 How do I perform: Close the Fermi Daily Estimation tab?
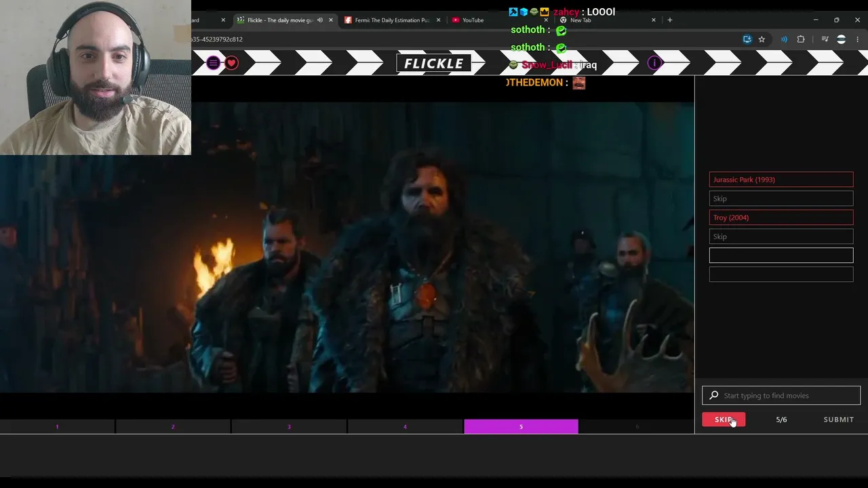438,20
